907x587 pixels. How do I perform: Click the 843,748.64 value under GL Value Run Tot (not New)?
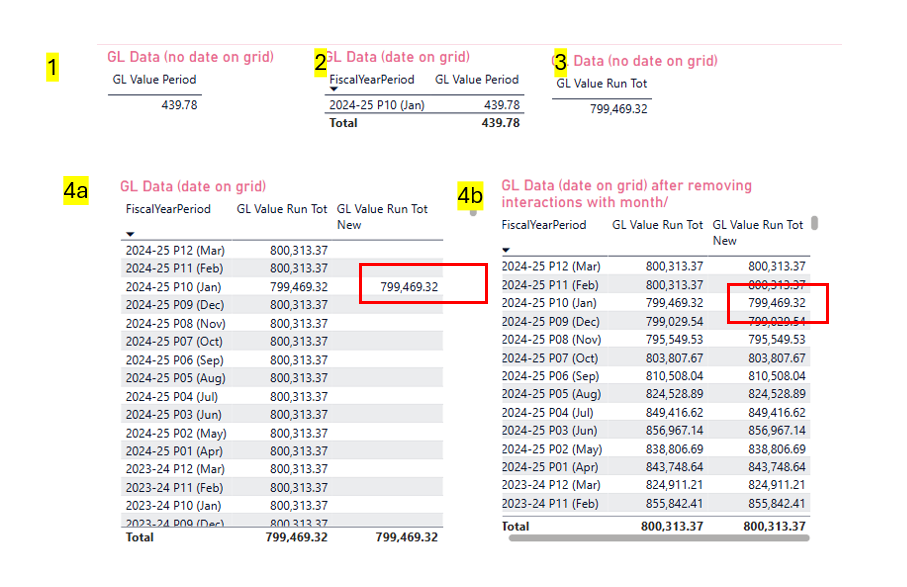point(674,467)
